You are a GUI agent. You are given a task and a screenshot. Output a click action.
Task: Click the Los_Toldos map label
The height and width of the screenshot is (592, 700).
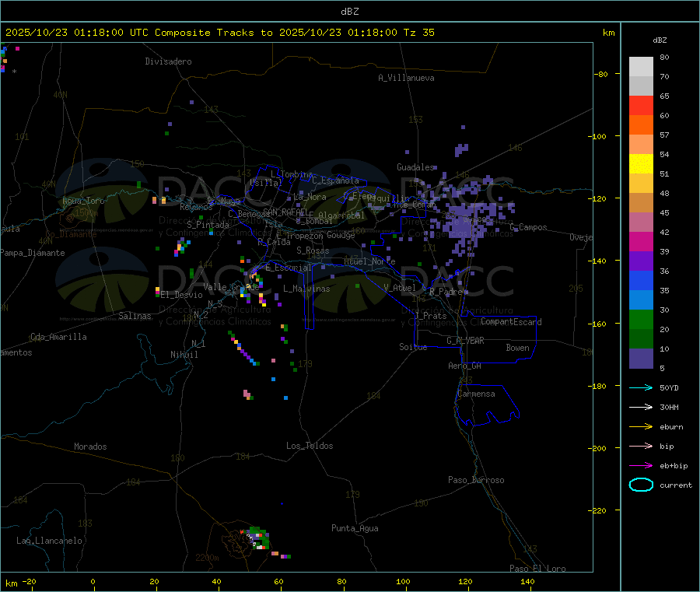(x=310, y=446)
